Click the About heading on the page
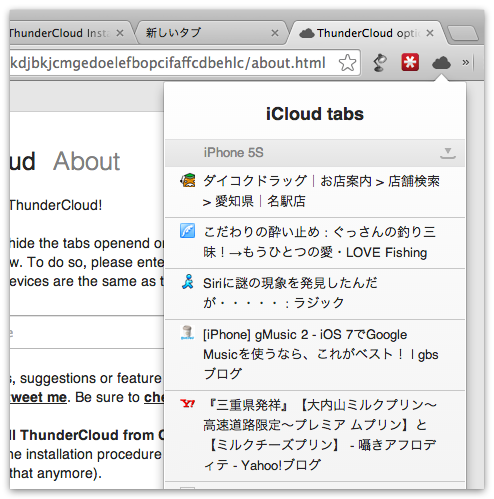Screen dimensions: 494x499 [x=87, y=161]
